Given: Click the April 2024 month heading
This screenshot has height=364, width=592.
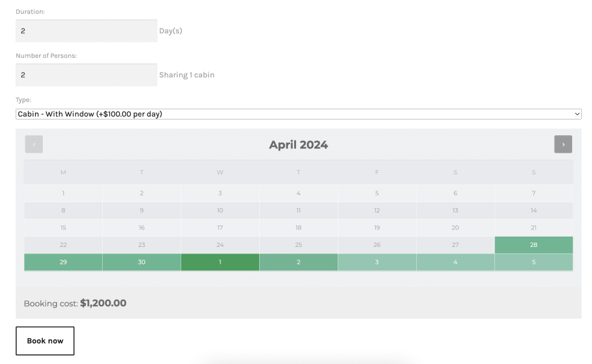Looking at the screenshot, I should (298, 145).
